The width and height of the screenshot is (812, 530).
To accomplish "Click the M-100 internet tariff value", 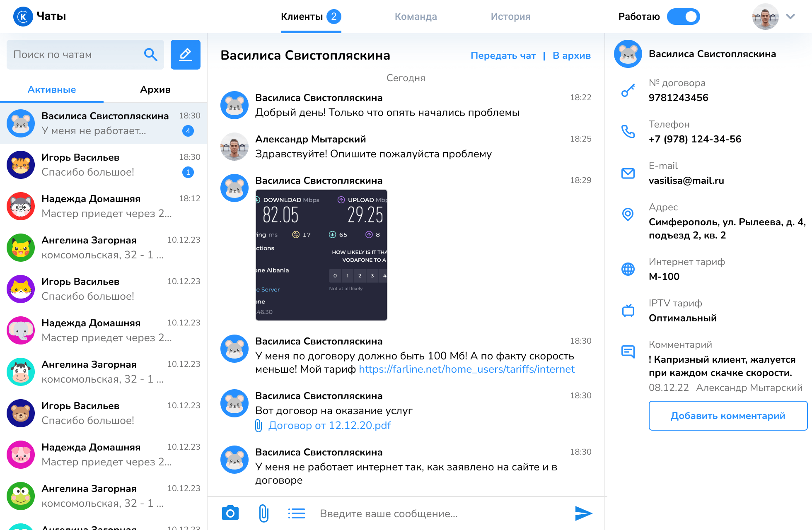I will click(x=664, y=277).
